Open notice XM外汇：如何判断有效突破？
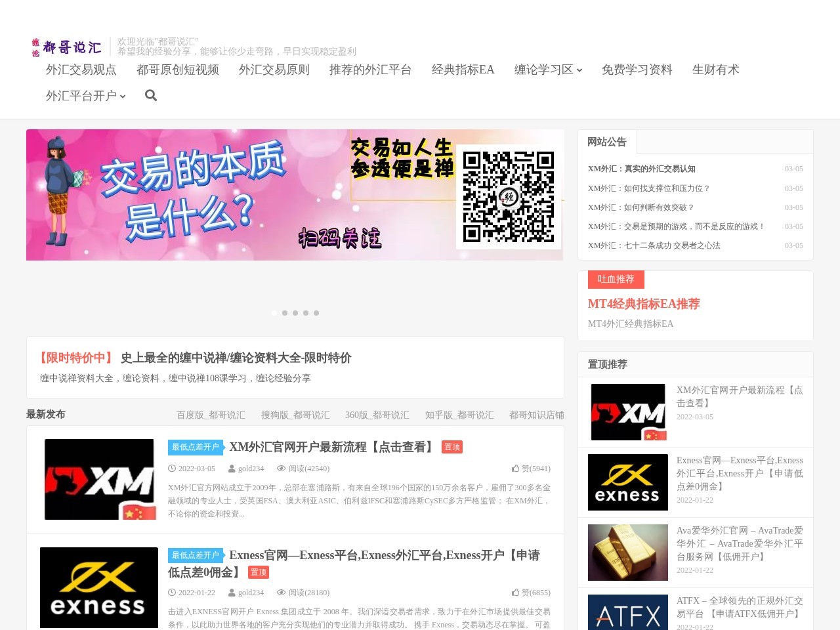This screenshot has width=840, height=630. 641,207
